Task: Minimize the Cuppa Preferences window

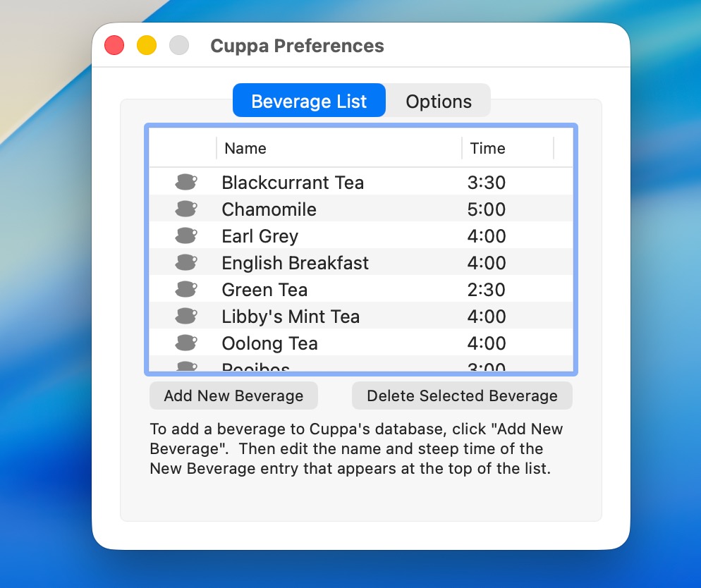Action: [x=146, y=46]
